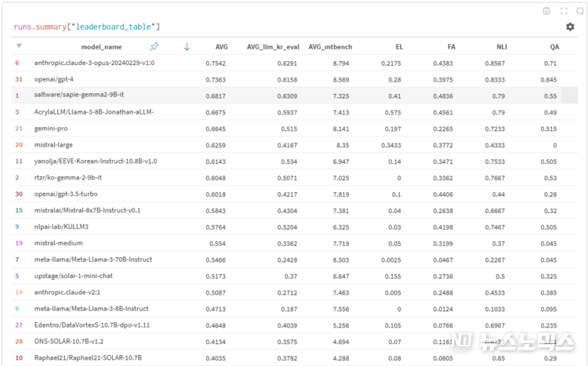Select the Edentns/DataVortexS-10.7B-dpo-v1.11 model name
This screenshot has height=366, width=588.
92,325
